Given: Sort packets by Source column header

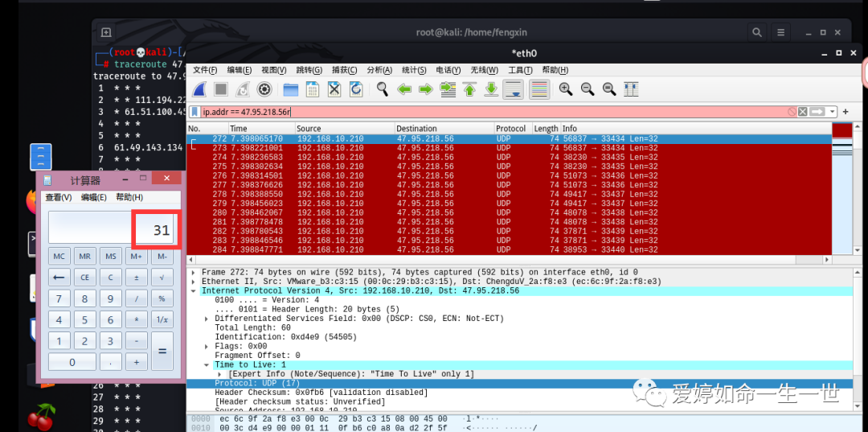Looking at the screenshot, I should 344,129.
